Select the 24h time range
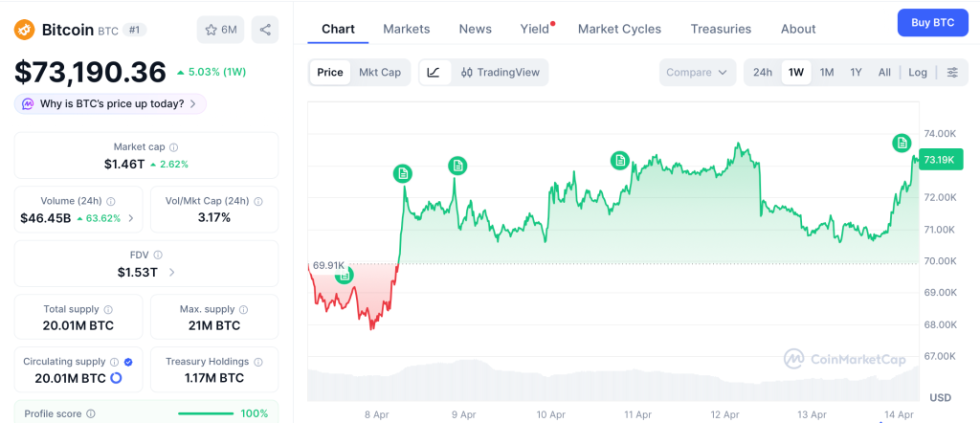The width and height of the screenshot is (980, 423). tap(762, 73)
